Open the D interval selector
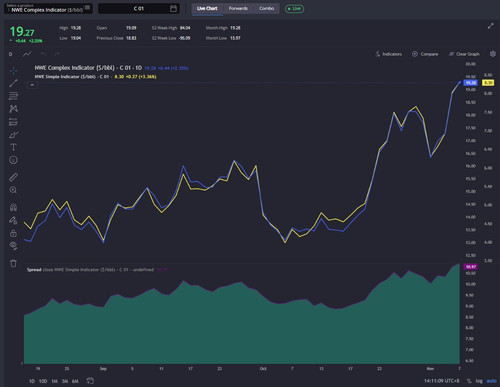 pyautogui.click(x=11, y=54)
